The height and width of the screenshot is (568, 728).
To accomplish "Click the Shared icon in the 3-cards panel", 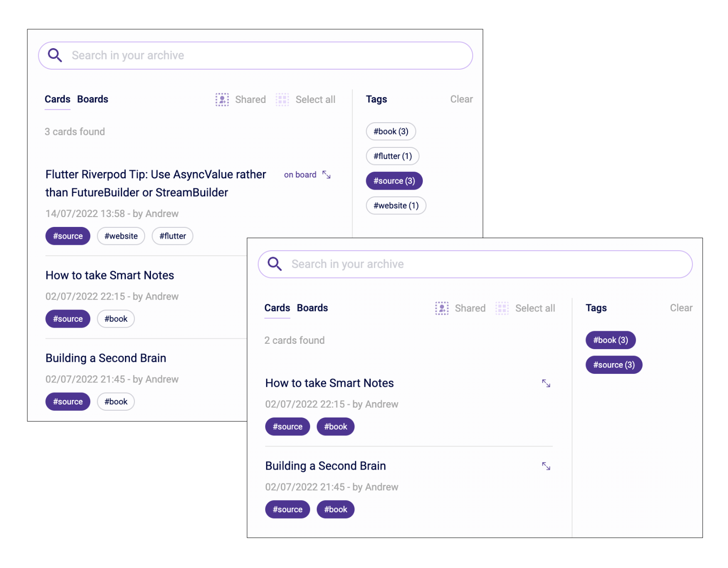I will pyautogui.click(x=222, y=99).
